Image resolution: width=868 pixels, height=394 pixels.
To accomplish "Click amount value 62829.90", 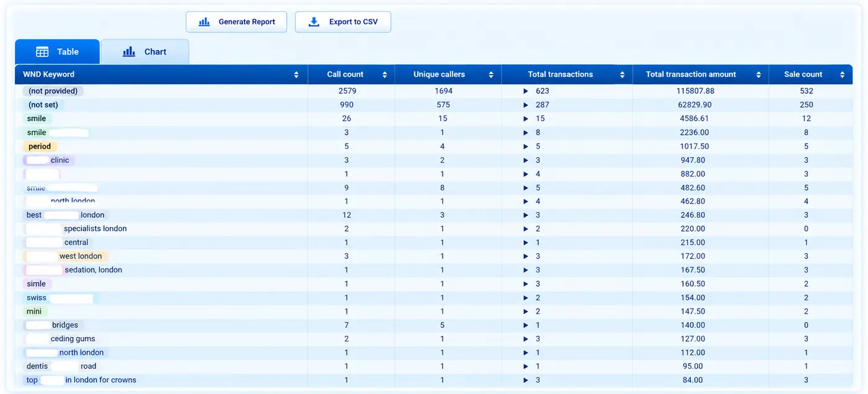I will coord(695,105).
